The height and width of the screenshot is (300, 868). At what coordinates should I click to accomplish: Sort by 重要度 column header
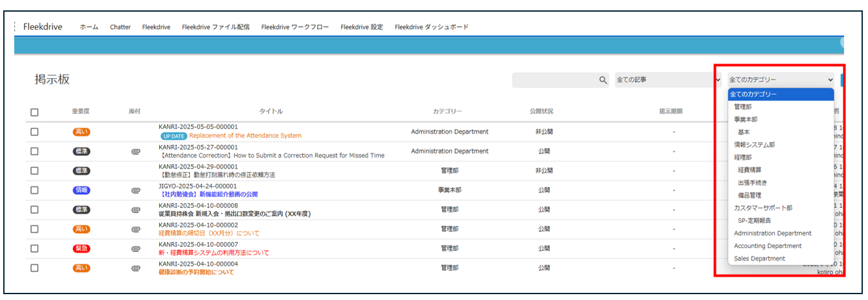[x=82, y=111]
